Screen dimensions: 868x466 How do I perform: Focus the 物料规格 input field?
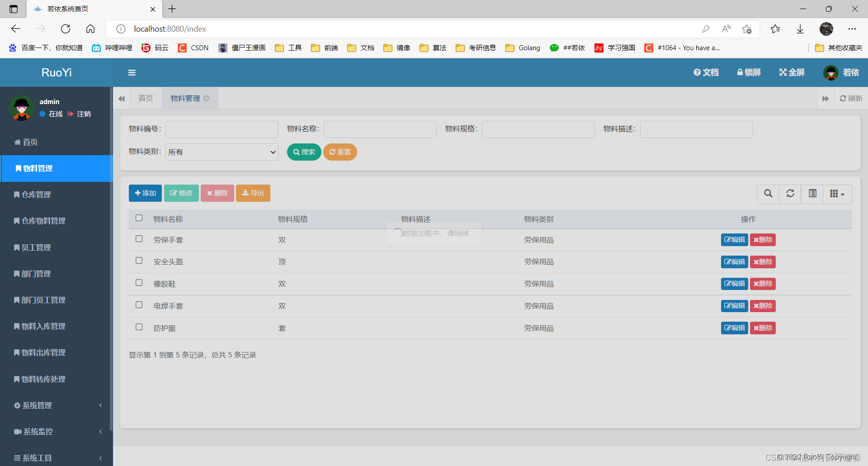point(538,129)
